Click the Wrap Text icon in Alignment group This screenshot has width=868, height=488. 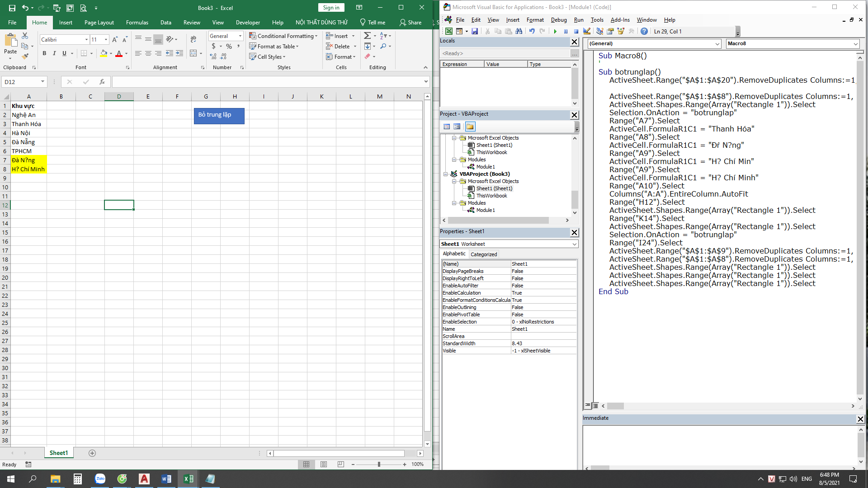pyautogui.click(x=193, y=39)
